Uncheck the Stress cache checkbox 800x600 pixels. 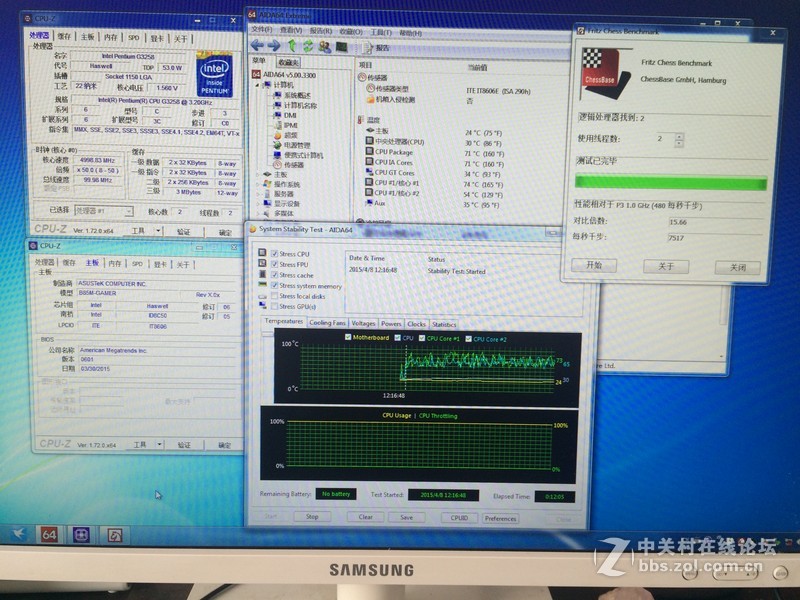click(274, 275)
